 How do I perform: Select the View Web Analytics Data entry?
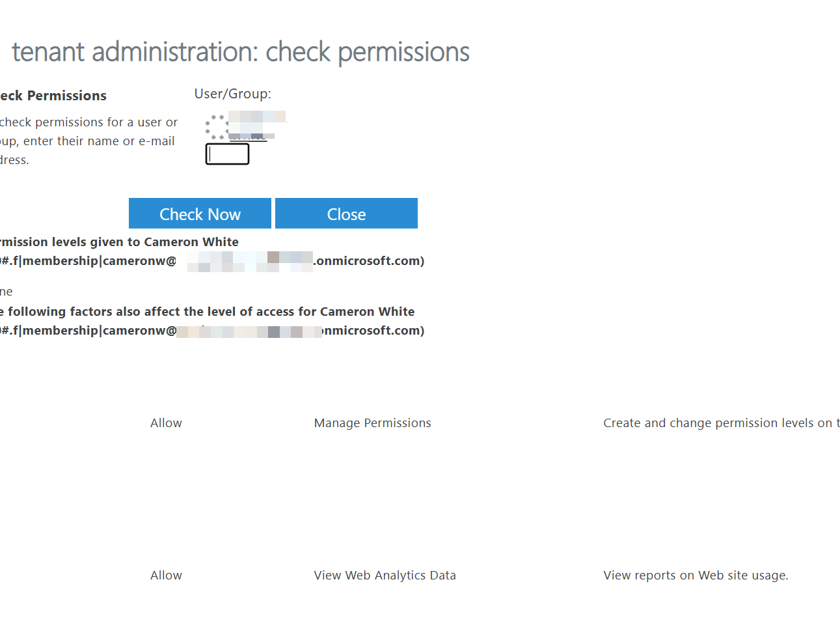pyautogui.click(x=385, y=575)
